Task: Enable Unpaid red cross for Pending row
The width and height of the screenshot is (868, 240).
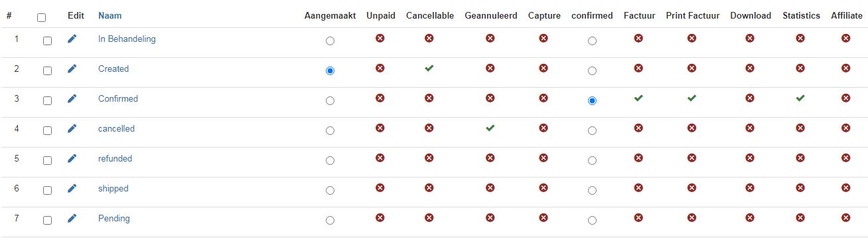Action: pos(380,218)
